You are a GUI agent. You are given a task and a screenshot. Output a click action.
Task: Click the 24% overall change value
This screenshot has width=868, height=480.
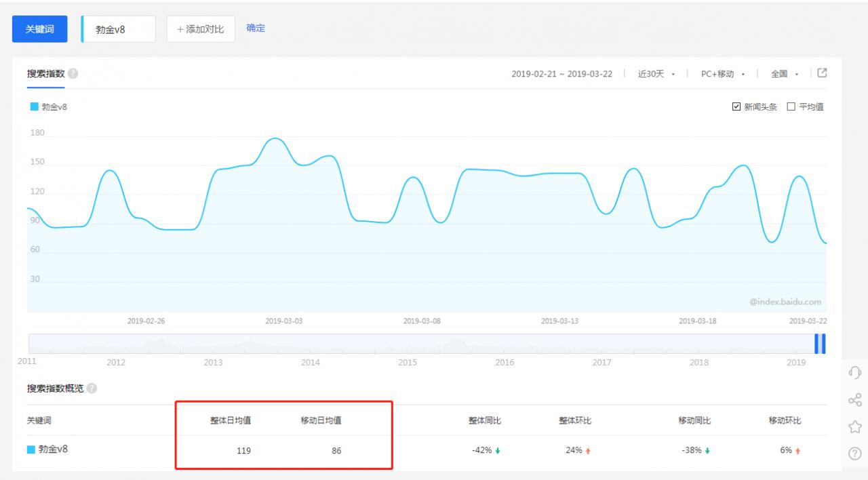click(x=574, y=451)
